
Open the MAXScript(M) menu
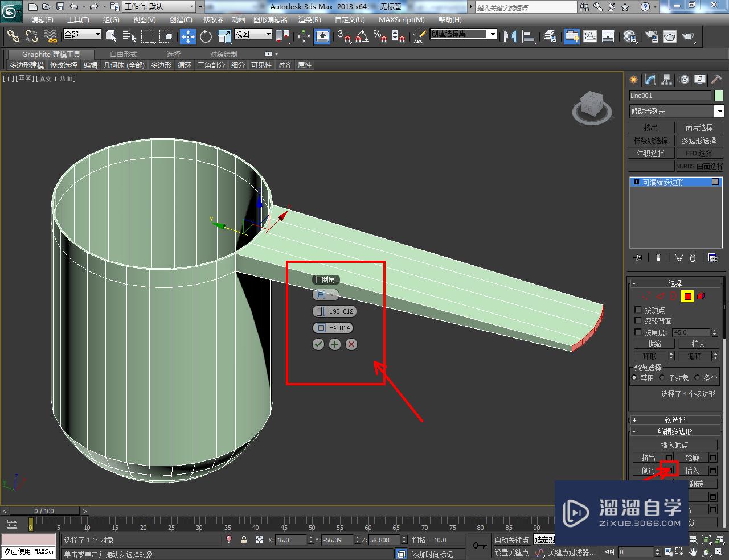tap(402, 19)
